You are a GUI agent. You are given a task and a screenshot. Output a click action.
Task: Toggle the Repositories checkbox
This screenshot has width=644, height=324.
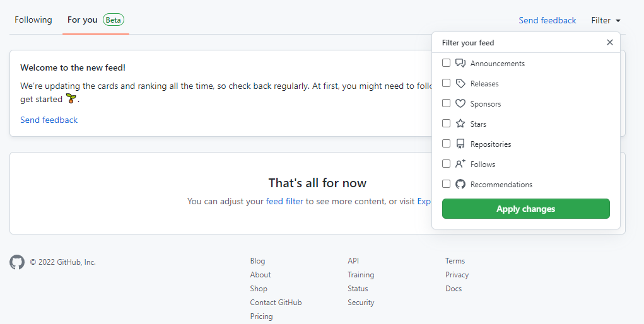click(447, 144)
